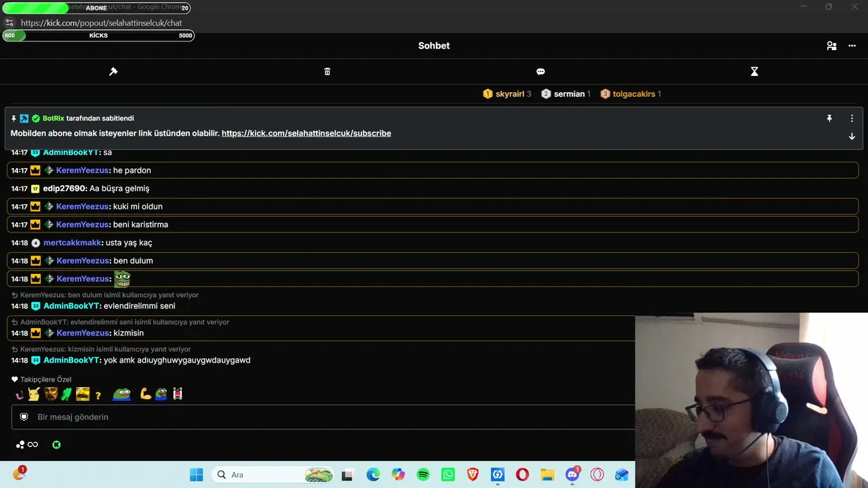Screen dimensions: 868x488
Task: Open the chat three-dots options menu
Action: [852, 45]
